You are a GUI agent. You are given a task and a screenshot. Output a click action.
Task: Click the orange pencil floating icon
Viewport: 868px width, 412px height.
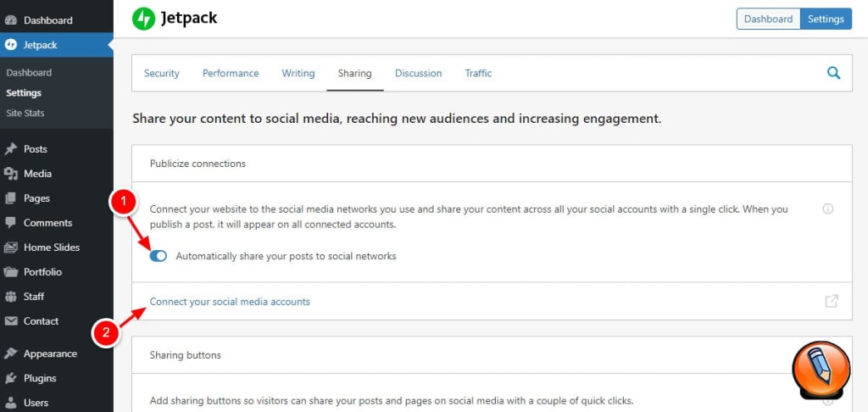tap(821, 370)
